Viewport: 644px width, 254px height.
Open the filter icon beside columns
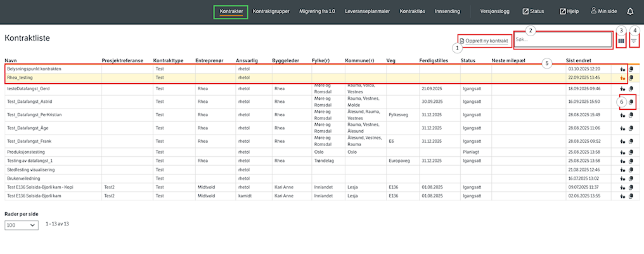[x=634, y=41]
